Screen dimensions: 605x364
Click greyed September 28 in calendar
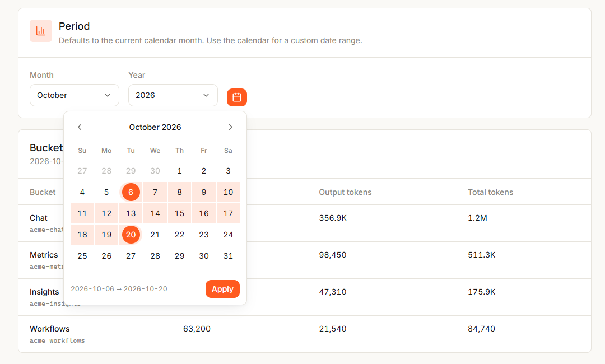[106, 171]
